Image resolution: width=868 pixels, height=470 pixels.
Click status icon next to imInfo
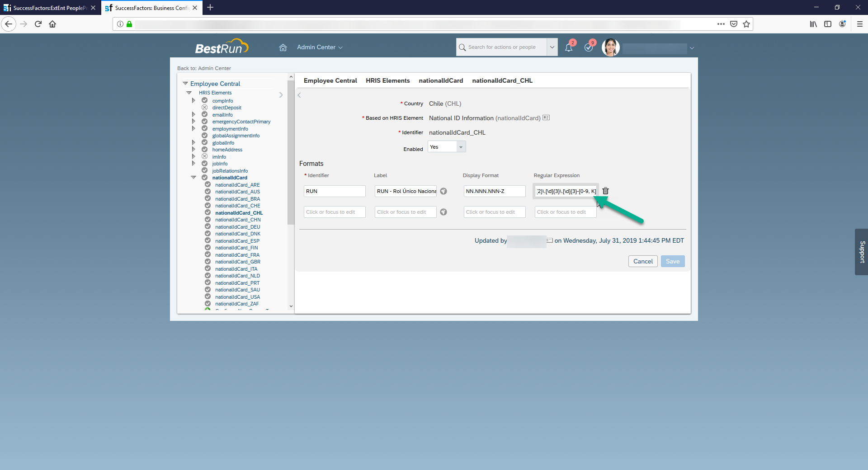pos(204,157)
